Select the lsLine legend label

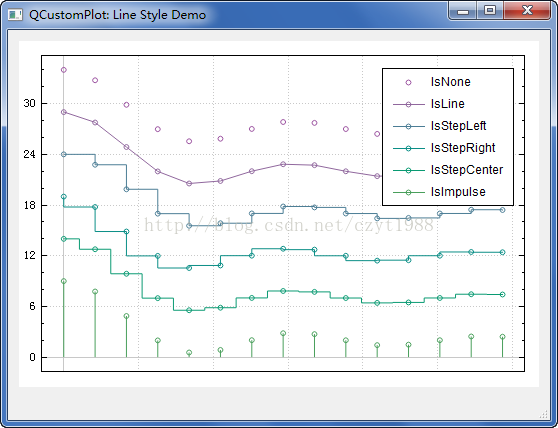click(x=447, y=104)
